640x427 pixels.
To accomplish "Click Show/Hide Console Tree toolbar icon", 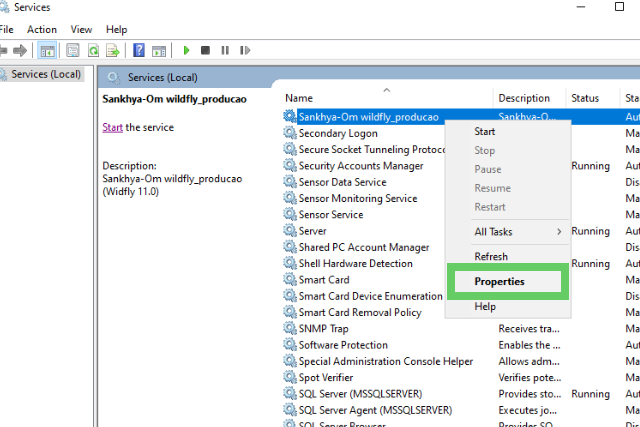I will click(x=47, y=51).
